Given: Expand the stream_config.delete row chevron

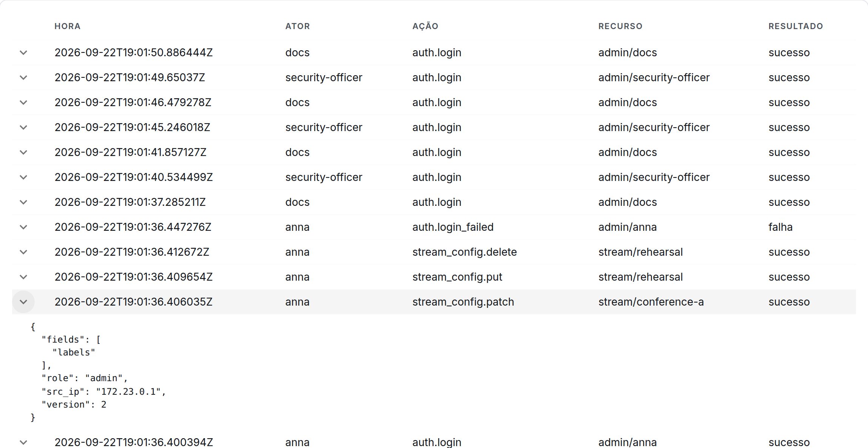Looking at the screenshot, I should pyautogui.click(x=23, y=252).
